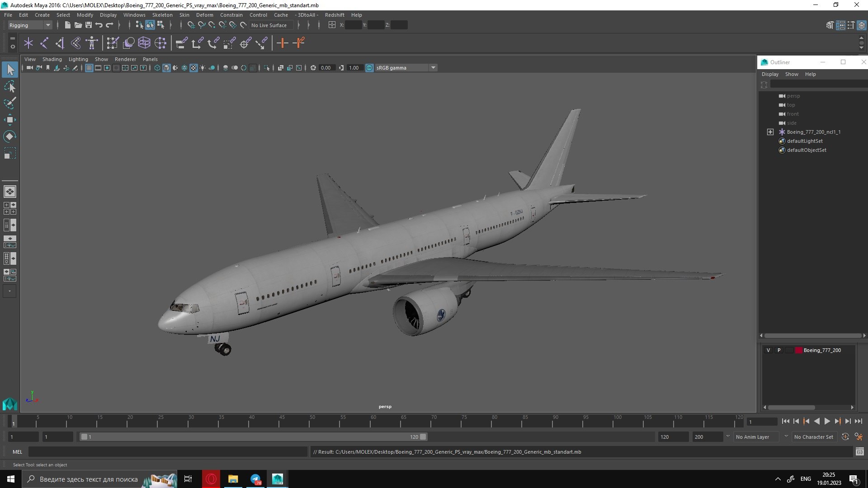868x488 pixels.
Task: Open the HumanIK character shelf icon
Action: coord(92,43)
